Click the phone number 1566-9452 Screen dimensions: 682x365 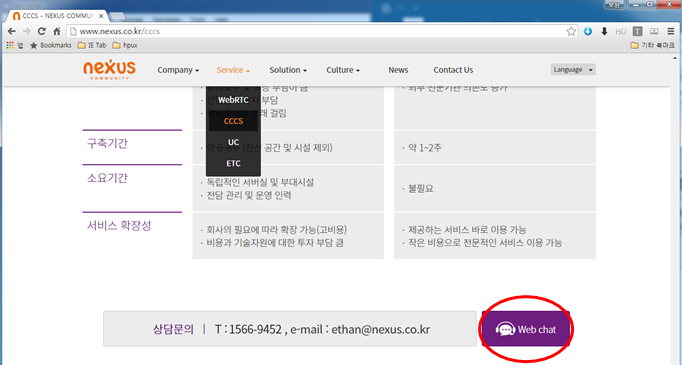(x=255, y=329)
